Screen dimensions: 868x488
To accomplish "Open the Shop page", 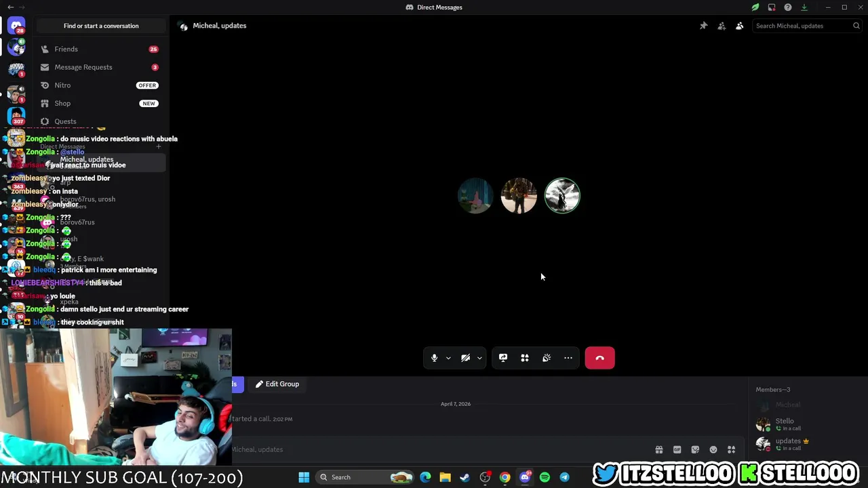I will click(x=100, y=103).
